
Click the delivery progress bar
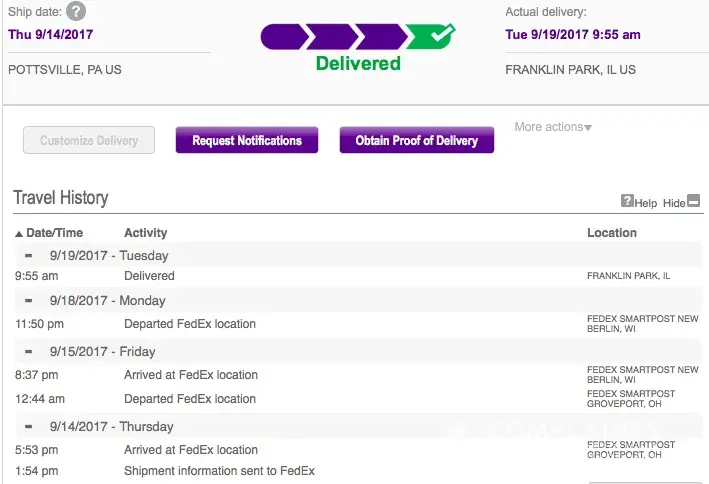click(x=357, y=37)
